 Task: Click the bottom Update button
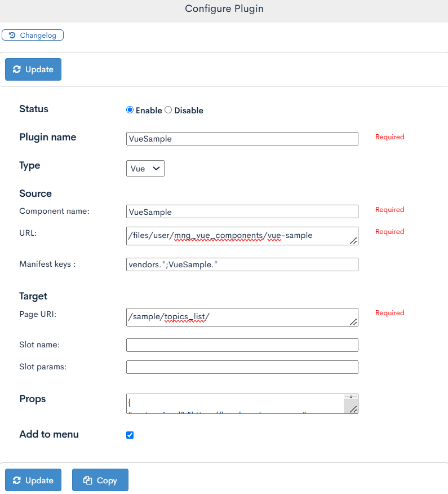(33, 480)
